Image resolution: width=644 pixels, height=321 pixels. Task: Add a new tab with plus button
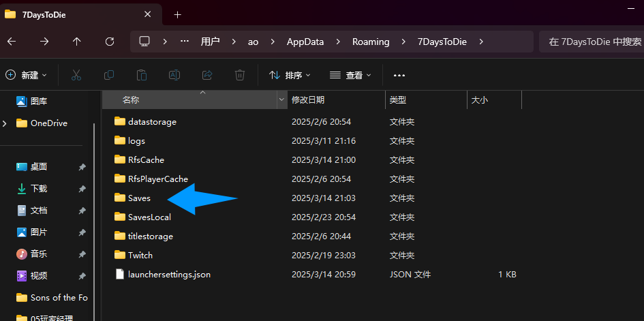(177, 14)
